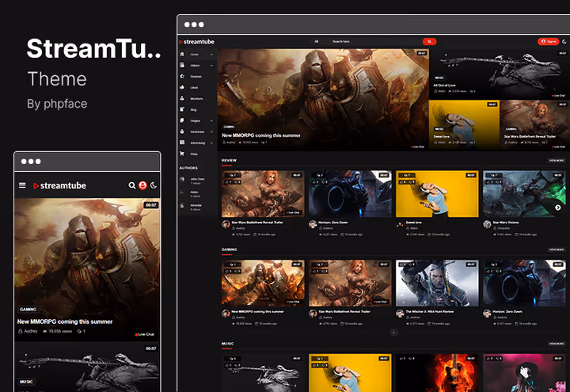Open author Amanda avatar in sidebar
This screenshot has height=392, width=570.
[182, 205]
